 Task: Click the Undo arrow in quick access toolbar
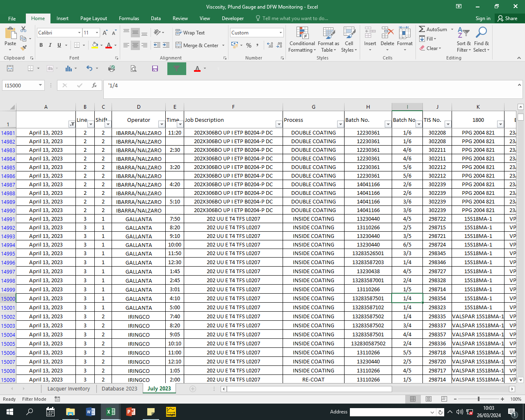89,68
